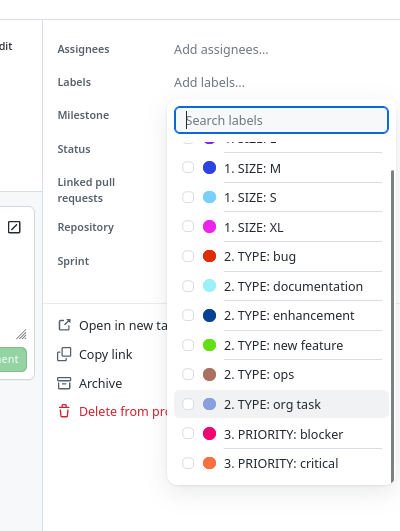Select the 2. TYPE: enhancement label text
The height and width of the screenshot is (531, 400).
coord(289,316)
